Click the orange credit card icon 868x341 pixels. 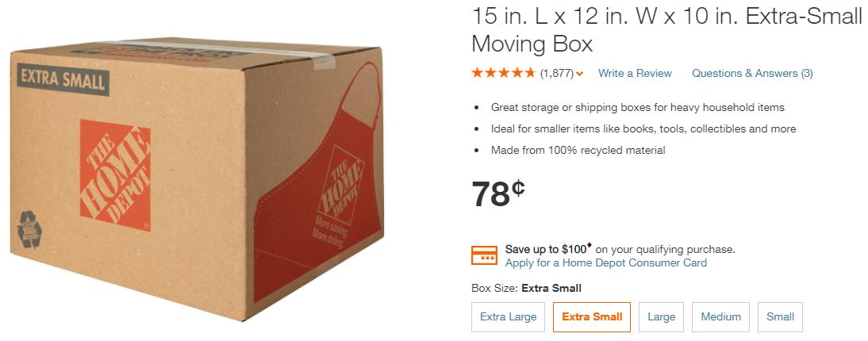[x=484, y=255]
